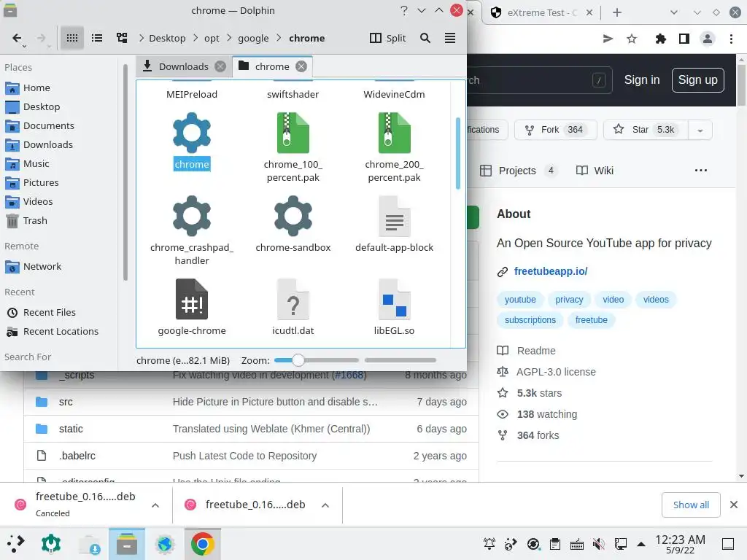Select libEGL.so file

(x=394, y=308)
